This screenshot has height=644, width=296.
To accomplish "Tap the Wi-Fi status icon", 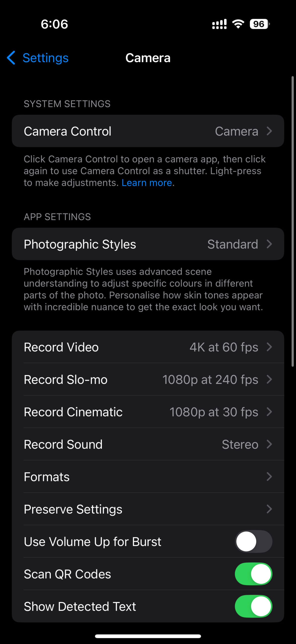I will tap(238, 24).
